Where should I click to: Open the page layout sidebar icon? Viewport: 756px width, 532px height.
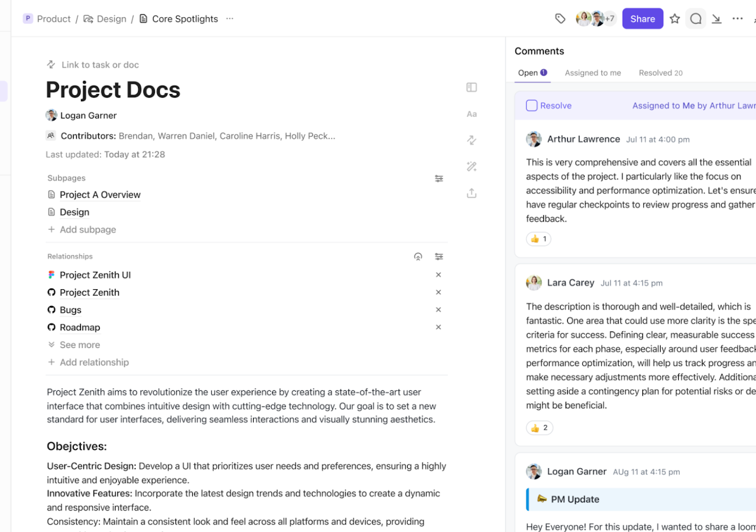click(471, 87)
